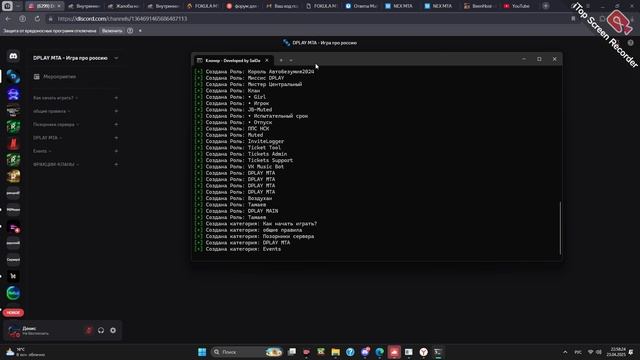This screenshot has width=640, height=360.
Task: Open the weather widget on taskbar
Action: 25,352
